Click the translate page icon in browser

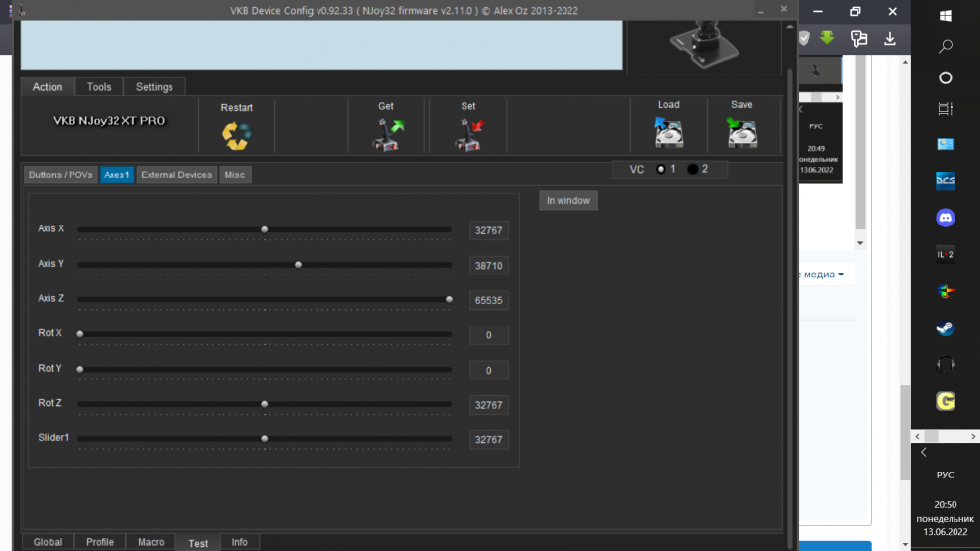(x=858, y=39)
